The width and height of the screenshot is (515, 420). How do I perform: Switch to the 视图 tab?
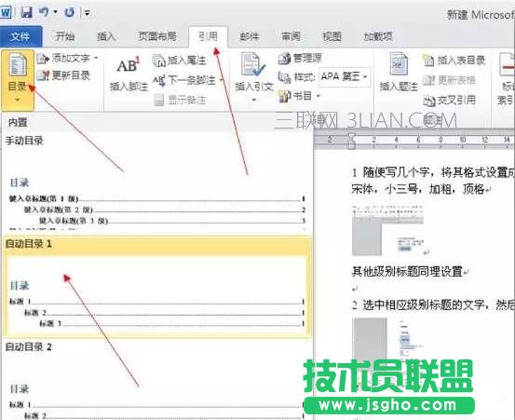(332, 36)
